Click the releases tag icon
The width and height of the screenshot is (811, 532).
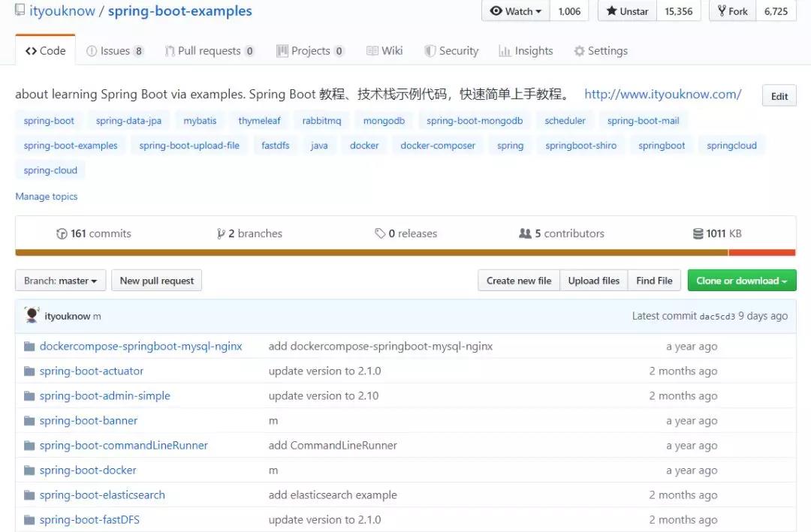[x=380, y=233]
